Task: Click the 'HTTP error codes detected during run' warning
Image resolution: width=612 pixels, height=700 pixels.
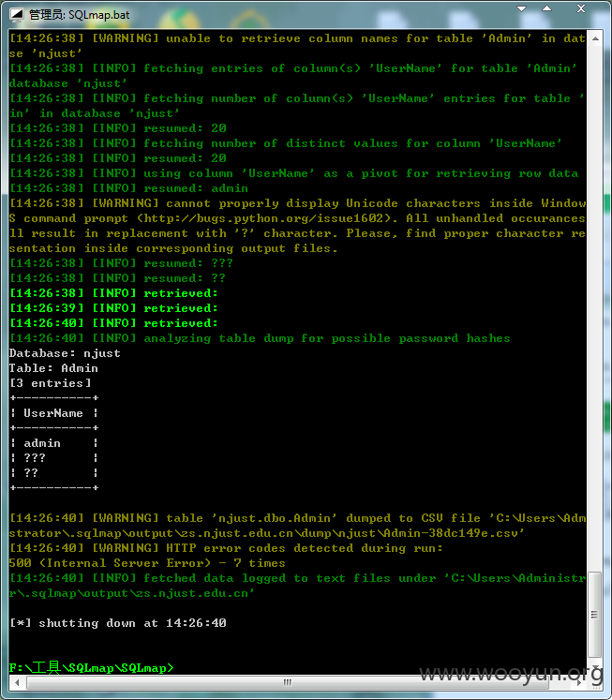Action: pos(226,548)
